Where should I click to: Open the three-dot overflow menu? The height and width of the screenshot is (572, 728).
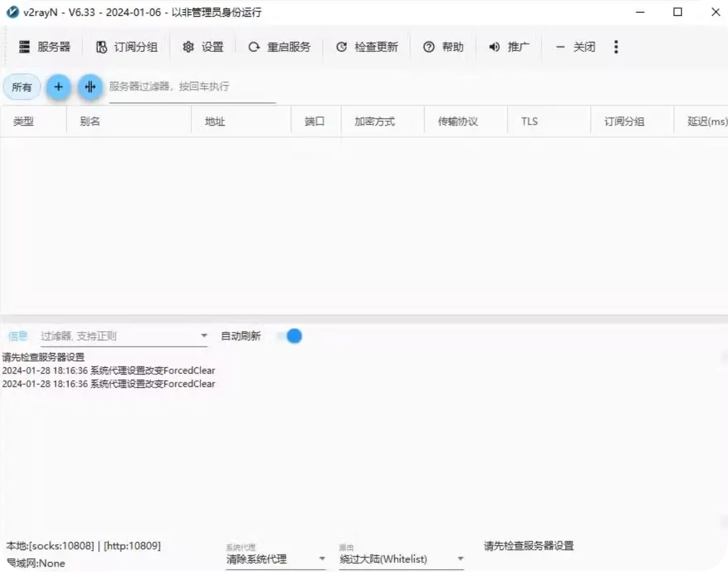(x=616, y=47)
